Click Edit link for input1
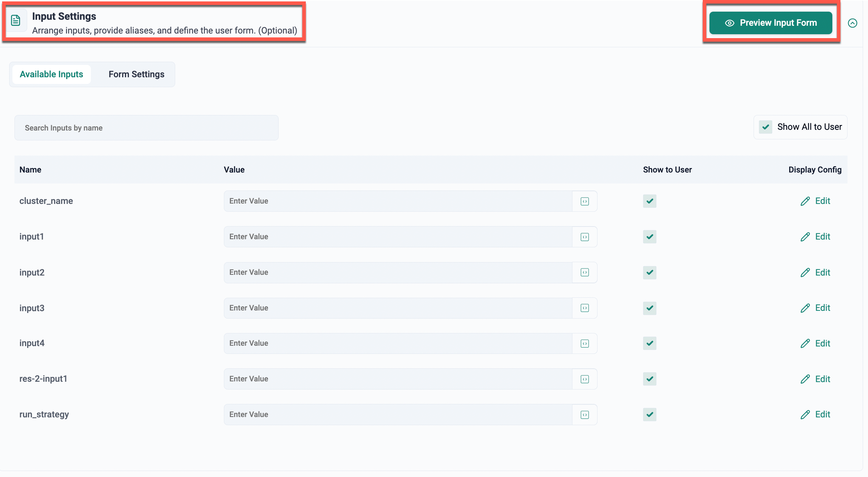 pos(822,237)
